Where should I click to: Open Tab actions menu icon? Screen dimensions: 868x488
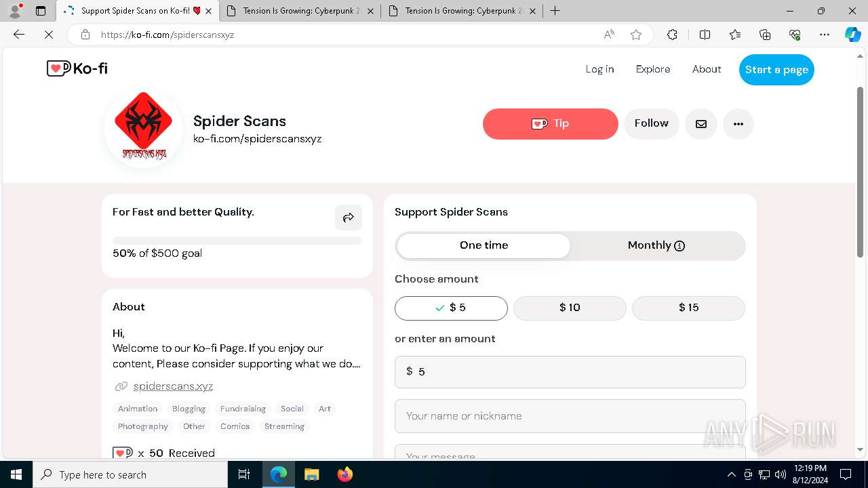click(x=41, y=11)
